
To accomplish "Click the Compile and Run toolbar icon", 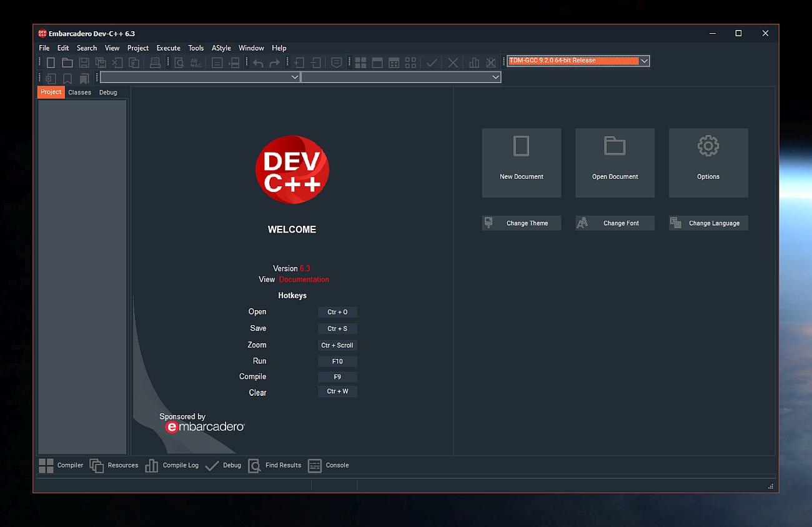I will coord(394,63).
